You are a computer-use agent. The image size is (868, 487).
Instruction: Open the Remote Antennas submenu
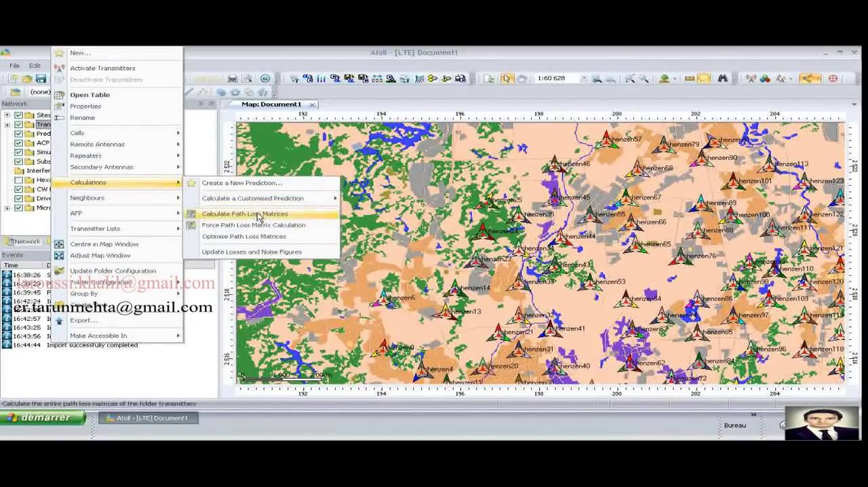click(117, 144)
